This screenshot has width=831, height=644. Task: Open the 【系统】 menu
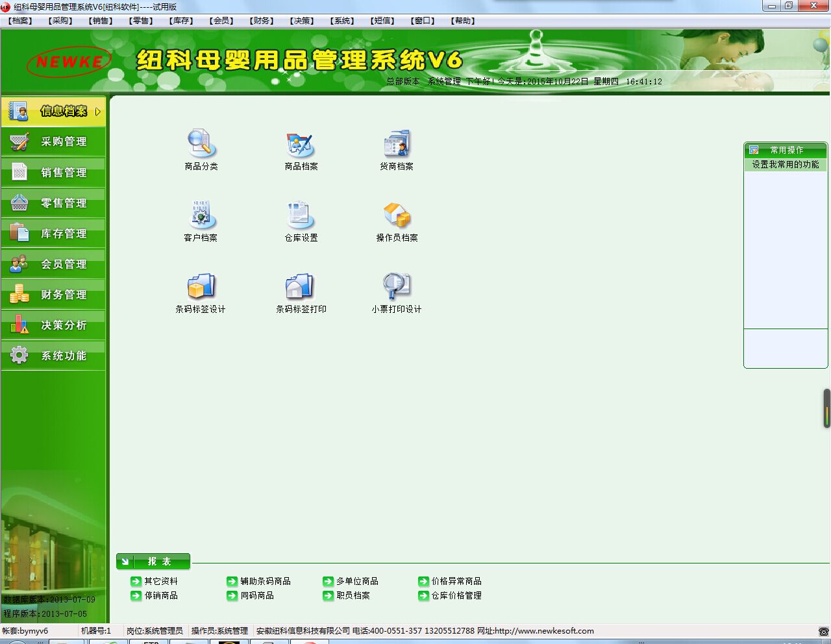[x=342, y=21]
